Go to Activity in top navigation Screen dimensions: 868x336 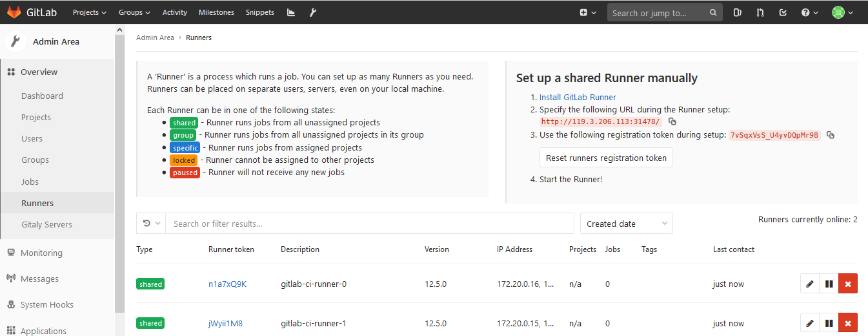pos(175,12)
